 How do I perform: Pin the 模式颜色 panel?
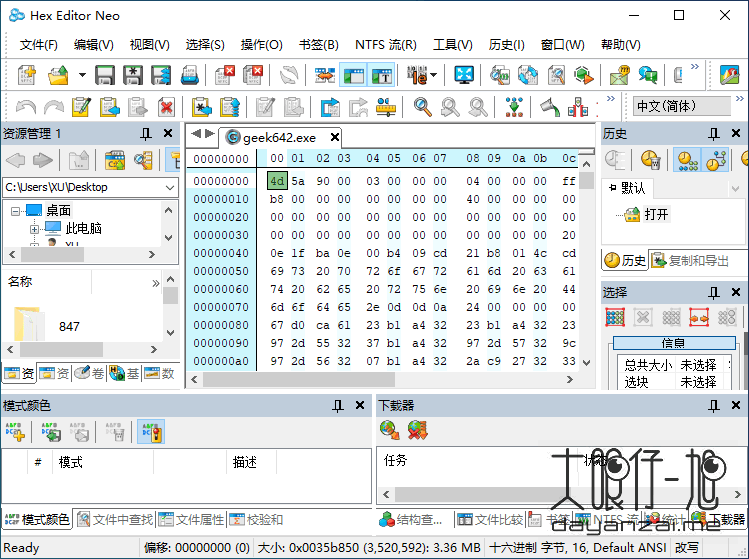338,406
